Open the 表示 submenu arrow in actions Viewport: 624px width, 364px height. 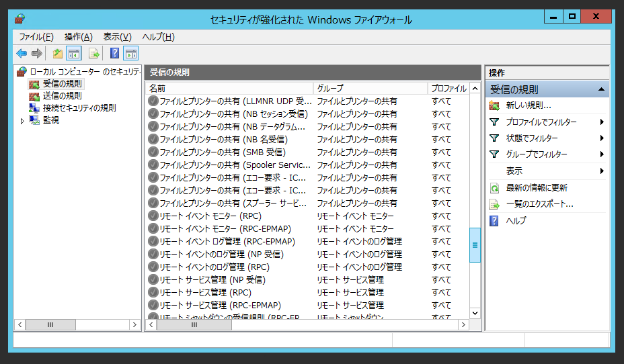[602, 171]
